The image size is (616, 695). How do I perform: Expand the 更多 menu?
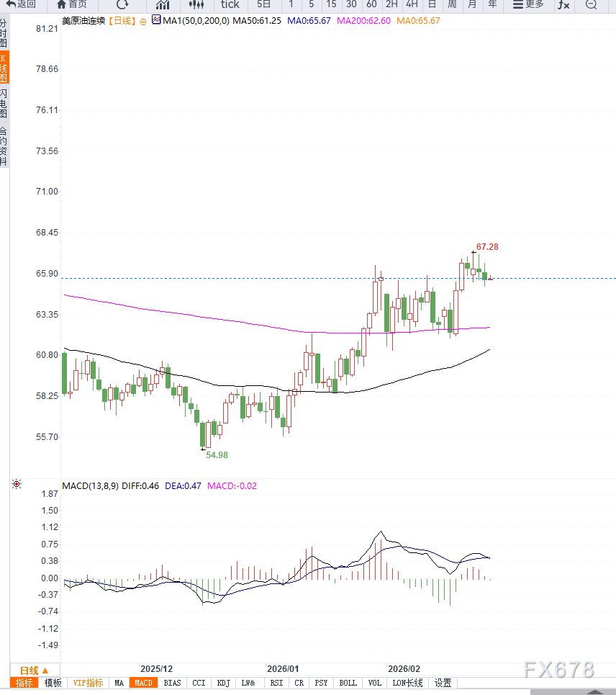click(x=528, y=4)
